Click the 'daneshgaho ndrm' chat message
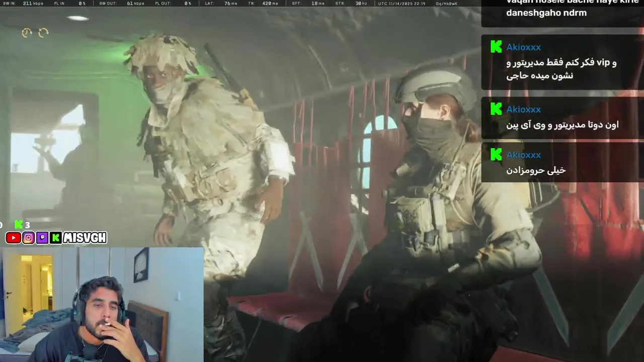 click(x=546, y=13)
